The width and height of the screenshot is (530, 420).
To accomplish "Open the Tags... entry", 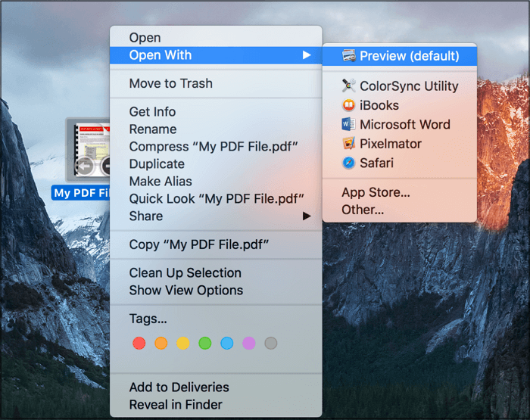I will 216,319.
